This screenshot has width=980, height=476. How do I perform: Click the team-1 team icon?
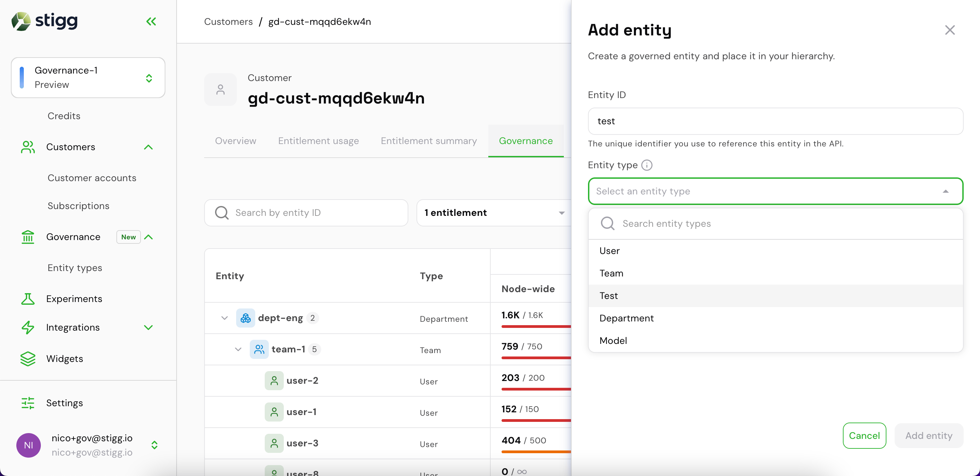click(259, 349)
